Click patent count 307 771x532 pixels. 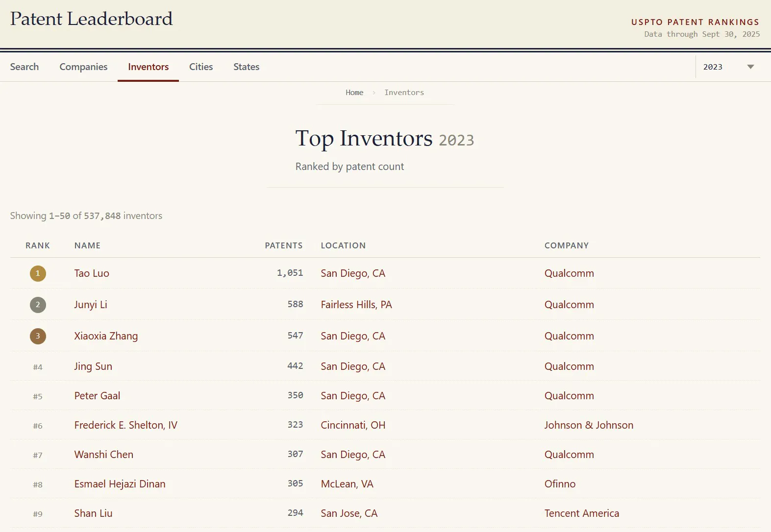click(296, 454)
